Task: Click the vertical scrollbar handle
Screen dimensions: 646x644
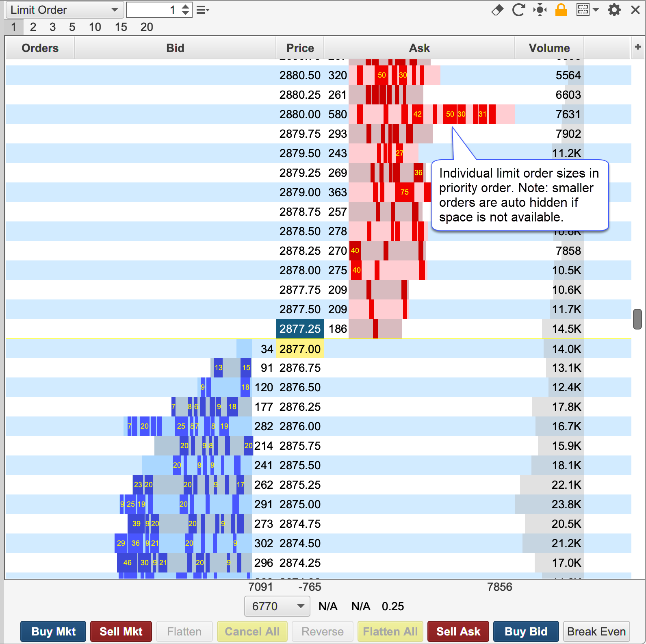Action: coord(637,319)
